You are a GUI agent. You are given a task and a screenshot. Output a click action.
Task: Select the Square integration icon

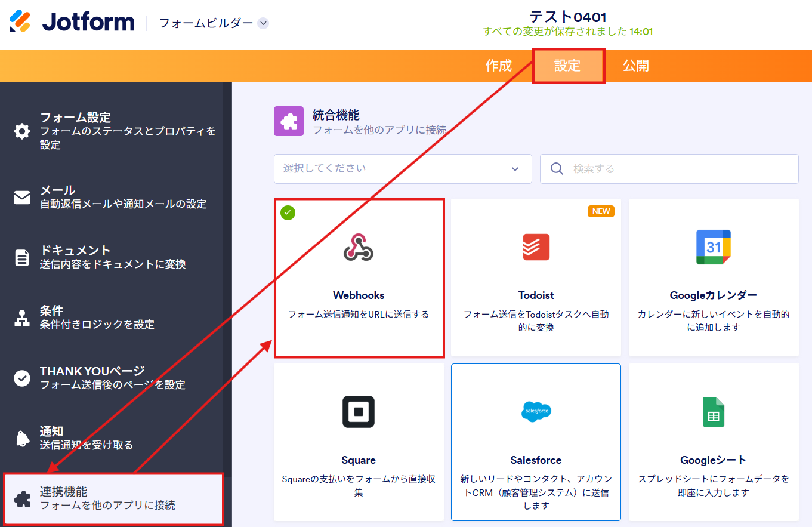359,412
